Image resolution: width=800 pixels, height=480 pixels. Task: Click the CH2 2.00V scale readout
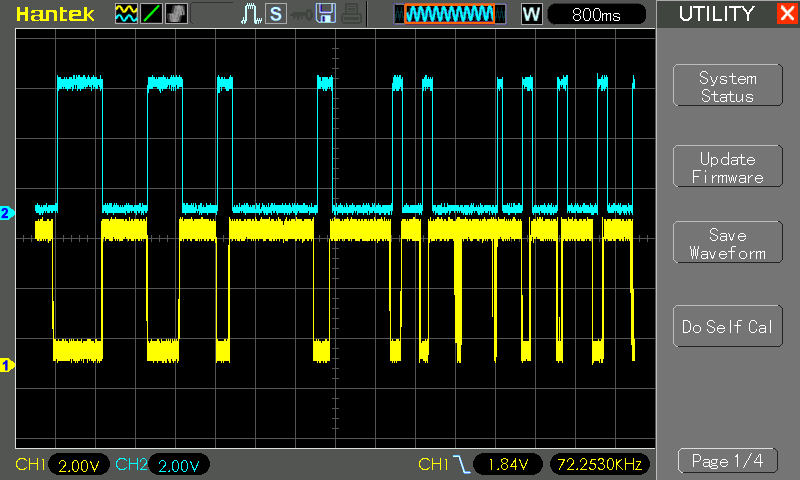179,465
